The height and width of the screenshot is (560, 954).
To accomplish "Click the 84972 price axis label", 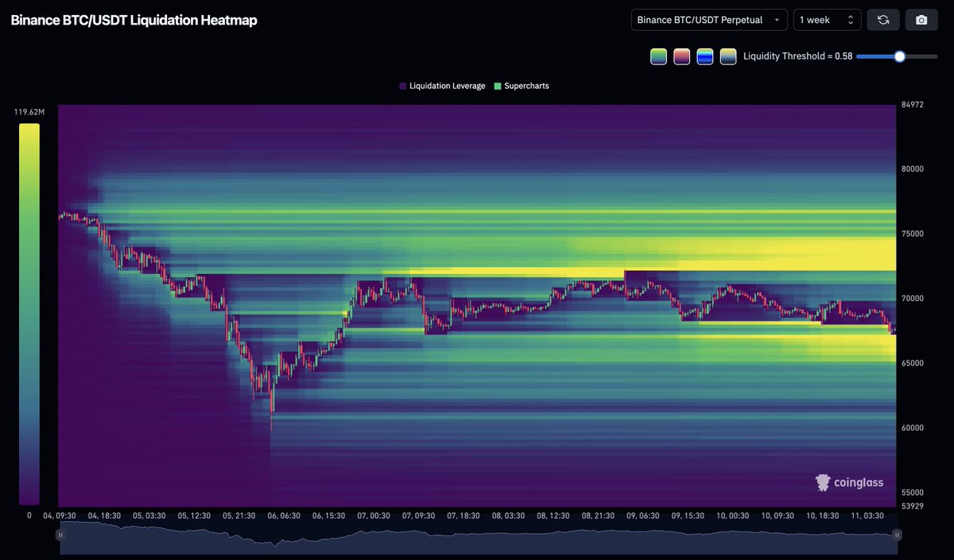I will click(x=912, y=106).
